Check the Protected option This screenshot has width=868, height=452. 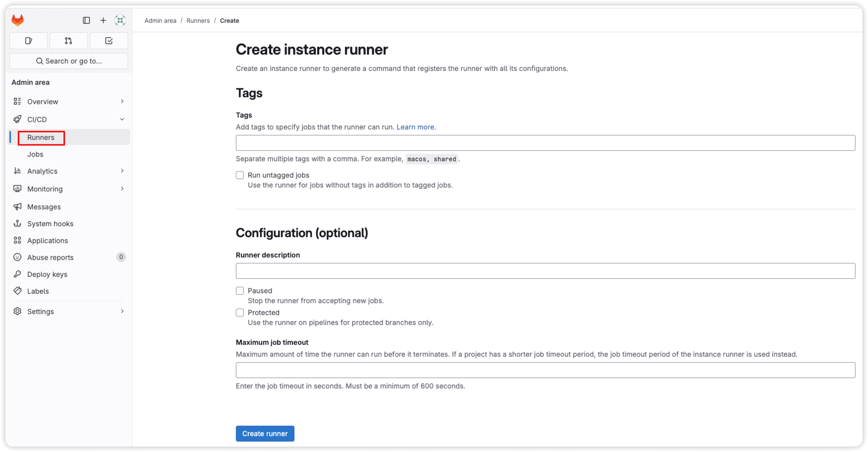240,313
